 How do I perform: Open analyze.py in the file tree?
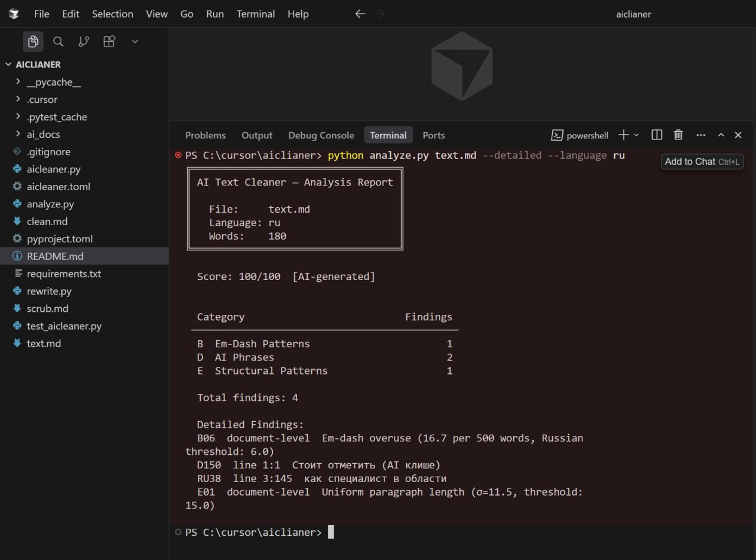[x=50, y=204]
